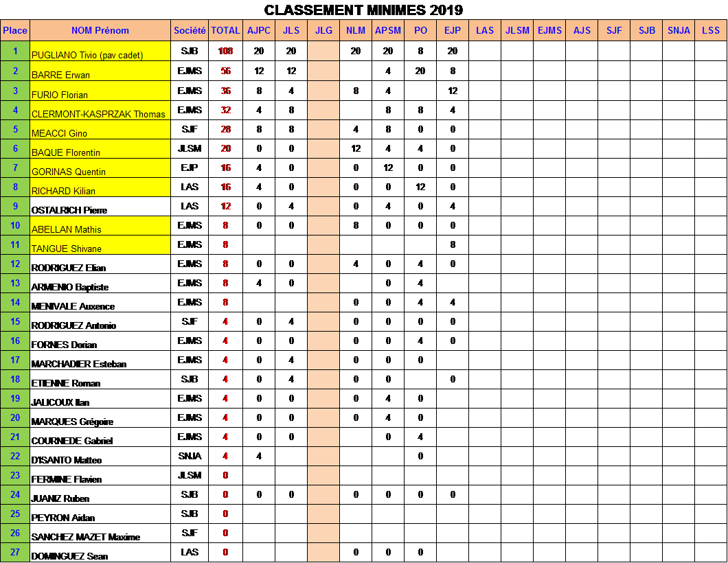Click the CLERMONT-KASPRZAK Thomas cell

(x=100, y=111)
